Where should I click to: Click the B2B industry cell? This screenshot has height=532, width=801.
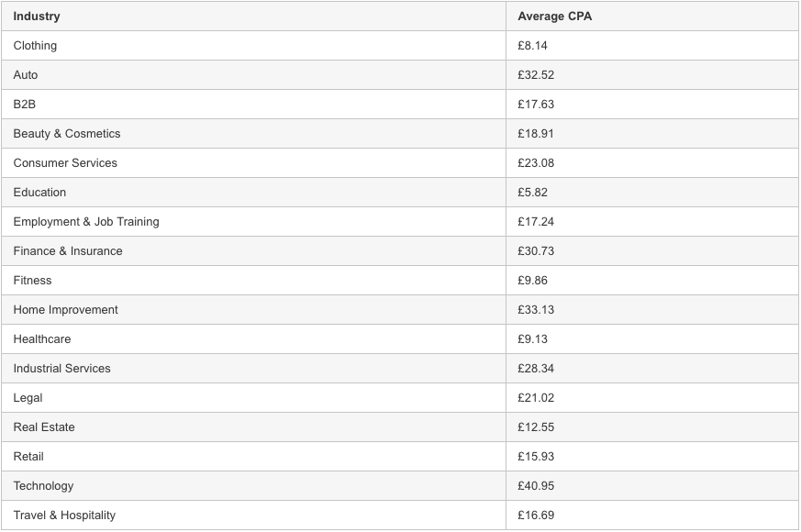(x=25, y=105)
